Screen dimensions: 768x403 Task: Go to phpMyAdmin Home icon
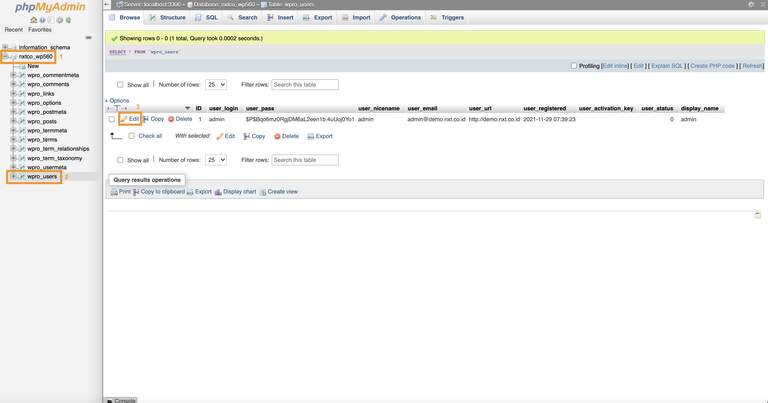point(33,20)
